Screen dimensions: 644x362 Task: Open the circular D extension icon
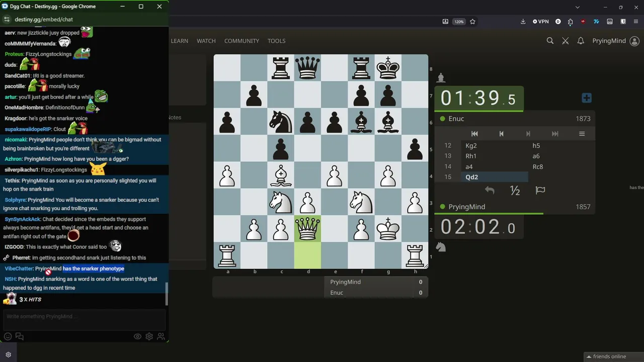[558, 22]
